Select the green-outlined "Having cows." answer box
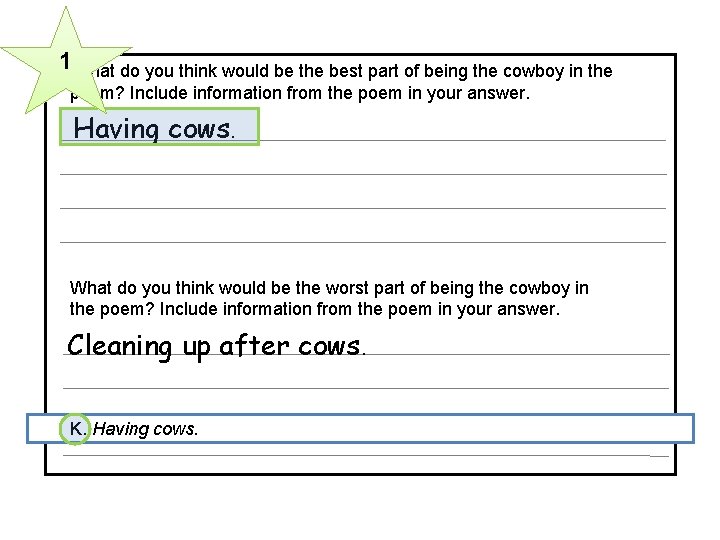This screenshot has height=540, width=720. click(159, 128)
